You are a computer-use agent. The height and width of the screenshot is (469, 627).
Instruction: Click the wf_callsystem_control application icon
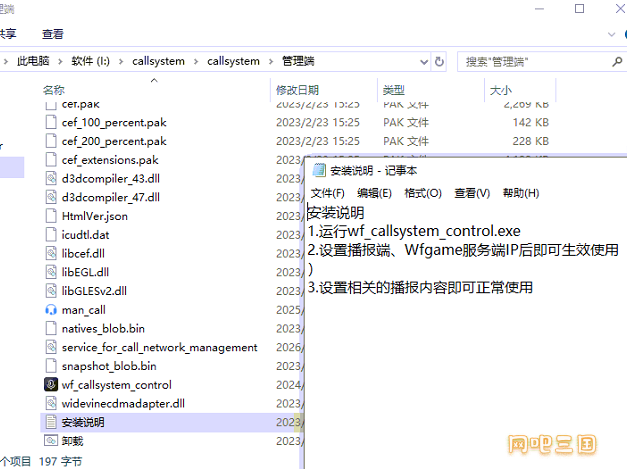51,385
